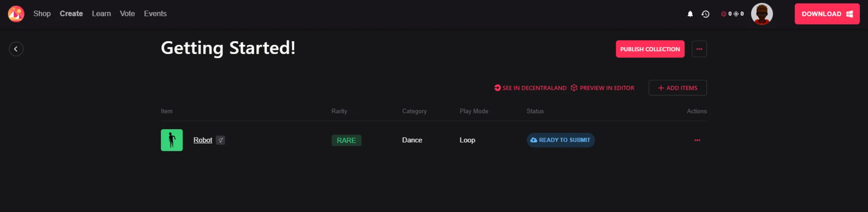Open collection options three-dot menu
Viewport: 868px width, 212px height.
click(x=699, y=49)
